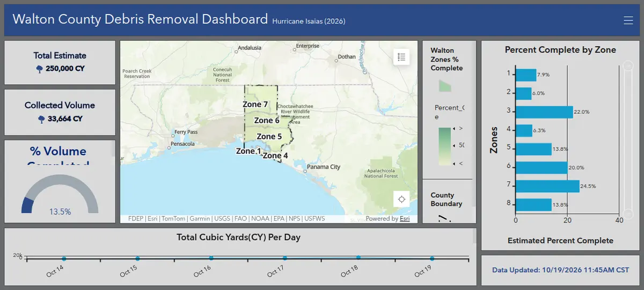Click the County Boundary legend heading
This screenshot has width=644, height=290.
click(x=447, y=199)
